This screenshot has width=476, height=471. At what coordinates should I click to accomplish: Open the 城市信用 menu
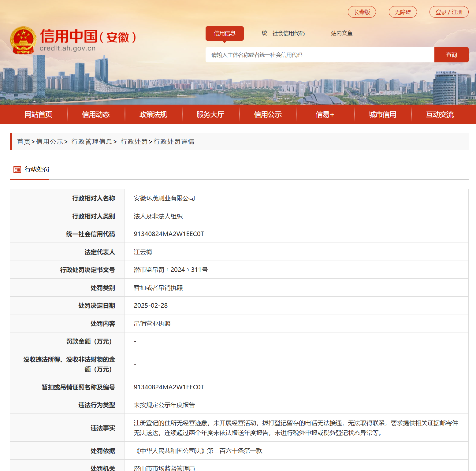click(x=382, y=114)
